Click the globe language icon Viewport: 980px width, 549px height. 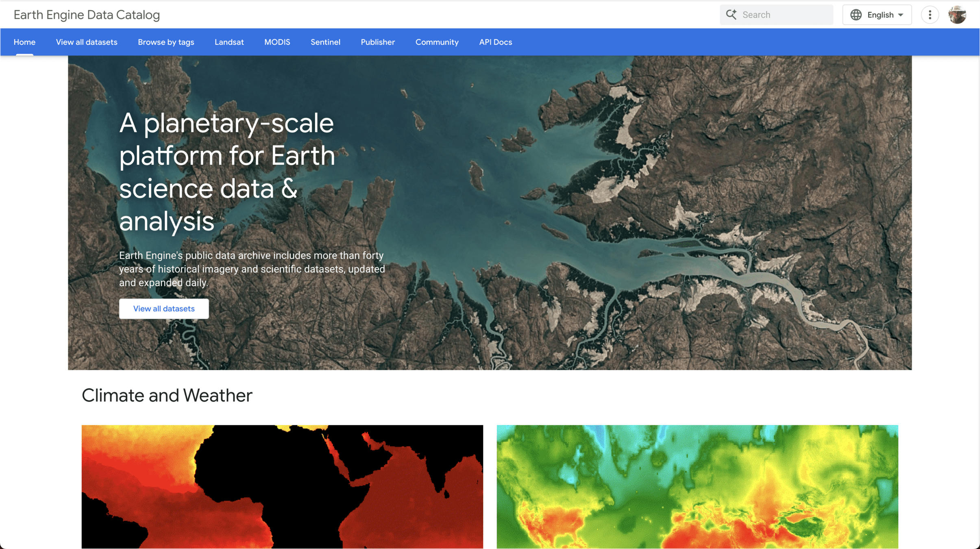click(x=856, y=15)
